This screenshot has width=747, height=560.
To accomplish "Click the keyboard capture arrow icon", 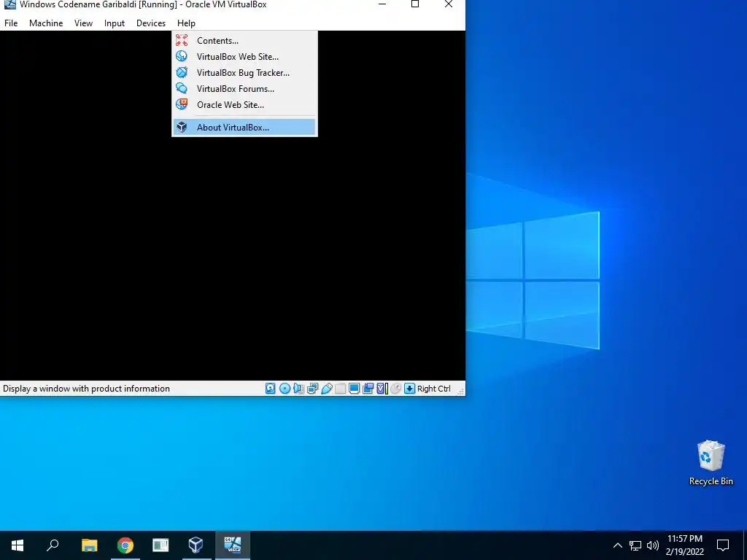I will tap(409, 389).
